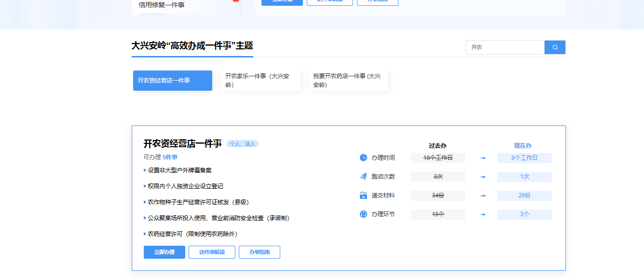Screen dimensions: 644x279
Task: Click the arrow icon in 跑动次数 row
Action: [x=483, y=177]
